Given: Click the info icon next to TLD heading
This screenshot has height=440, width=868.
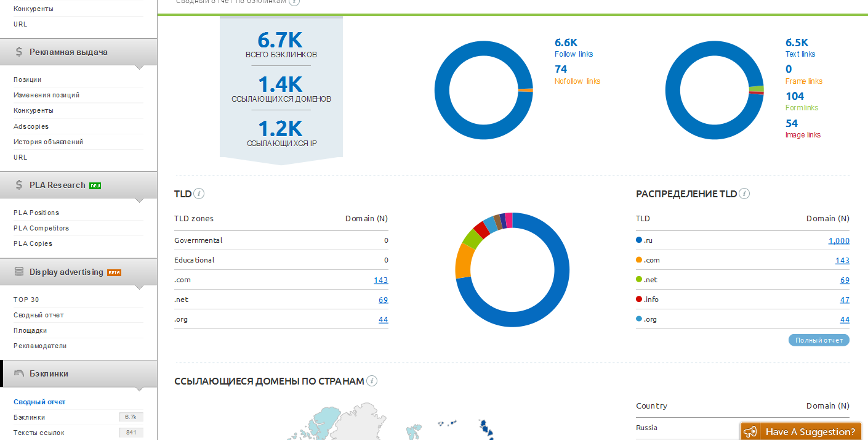Looking at the screenshot, I should click(199, 194).
